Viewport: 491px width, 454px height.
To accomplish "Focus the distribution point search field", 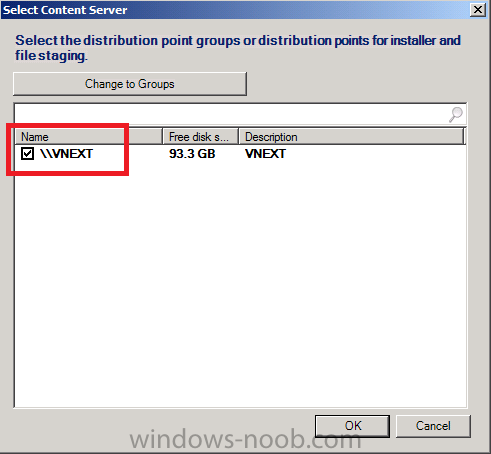I will 232,114.
